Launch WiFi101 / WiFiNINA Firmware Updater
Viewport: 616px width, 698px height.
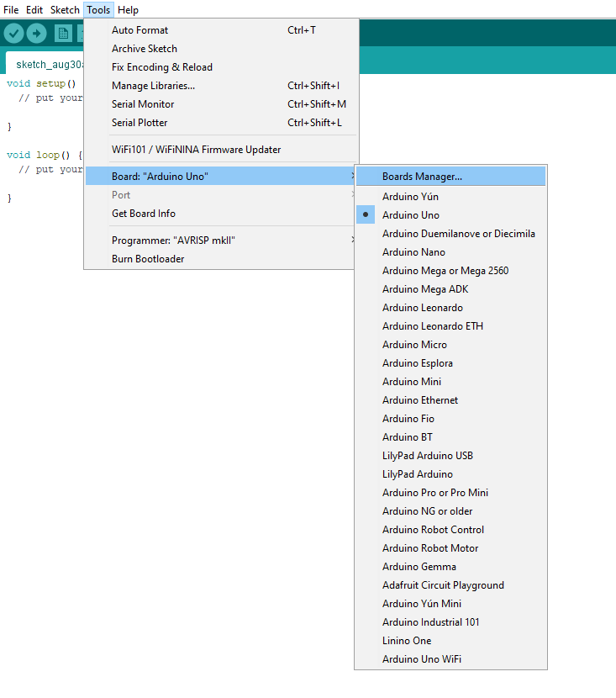point(221,150)
